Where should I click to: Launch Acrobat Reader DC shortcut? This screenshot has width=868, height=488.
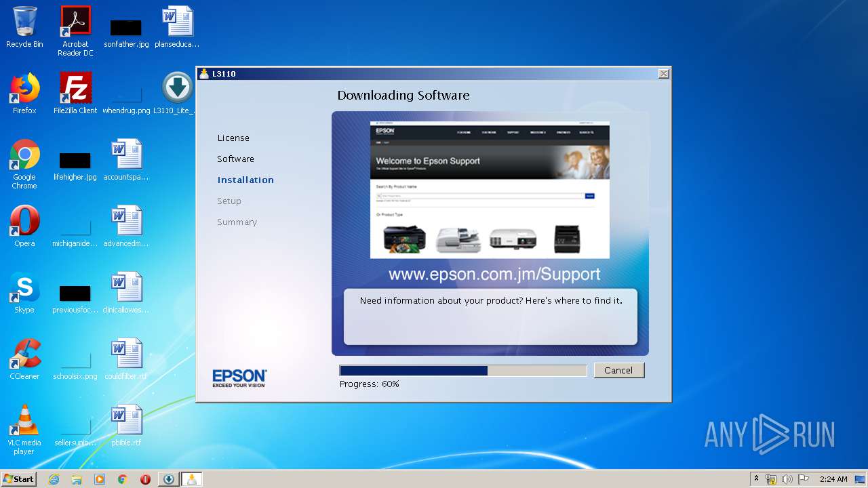75,30
